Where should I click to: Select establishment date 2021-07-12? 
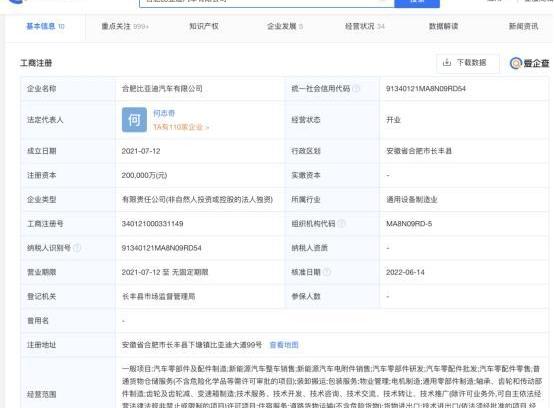coord(141,151)
